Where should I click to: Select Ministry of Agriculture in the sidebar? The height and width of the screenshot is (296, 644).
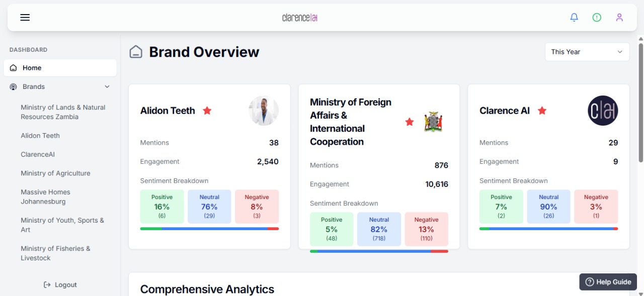coord(55,173)
